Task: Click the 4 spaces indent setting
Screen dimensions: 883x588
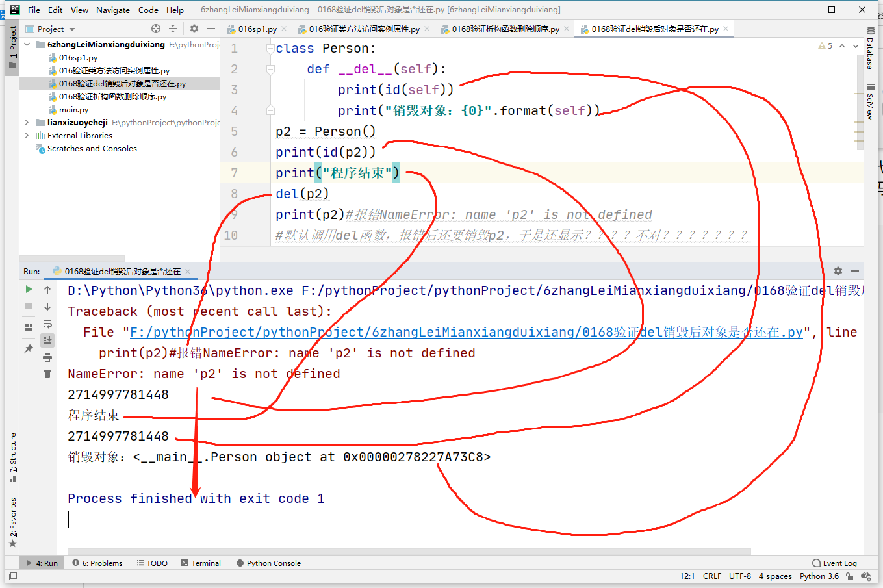Action: [x=775, y=576]
